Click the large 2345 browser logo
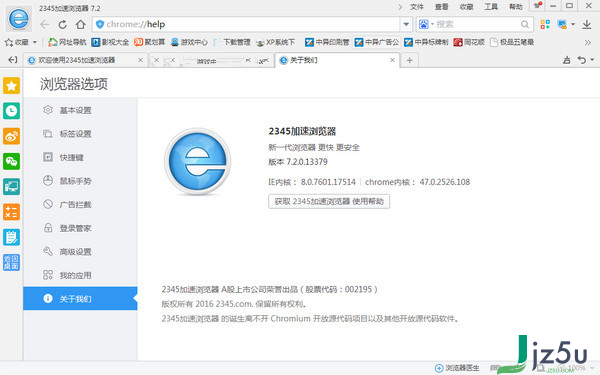The height and width of the screenshot is (375, 600). pyautogui.click(x=198, y=161)
